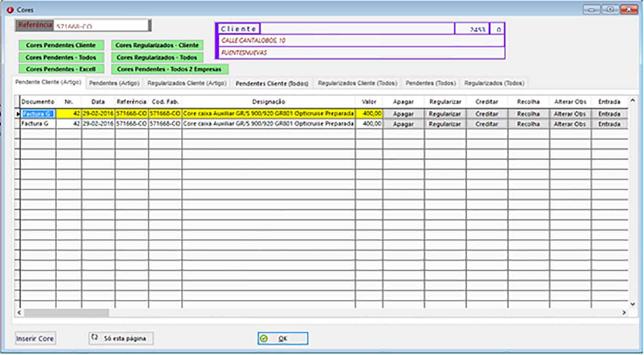Click horizontal scrollbar right arrow
The width and height of the screenshot is (644, 355).
624,313
